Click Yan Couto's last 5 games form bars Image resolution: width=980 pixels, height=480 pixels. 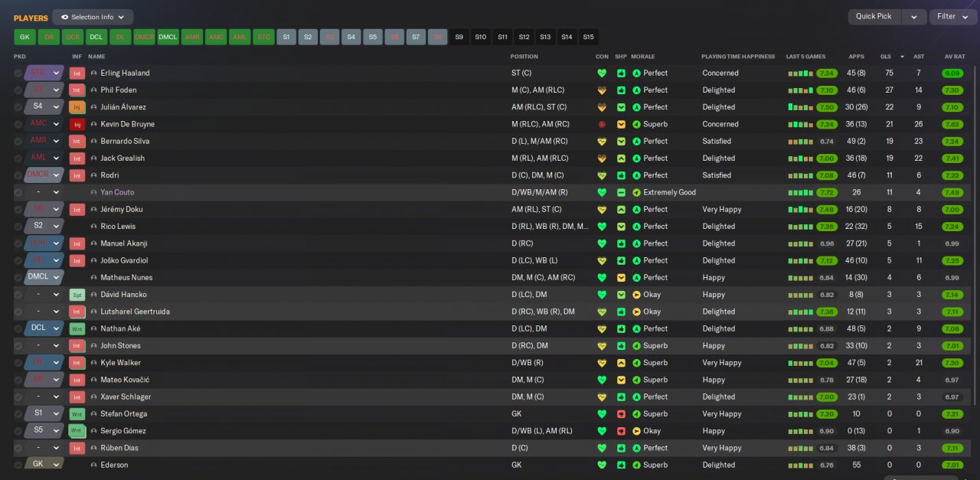point(801,192)
